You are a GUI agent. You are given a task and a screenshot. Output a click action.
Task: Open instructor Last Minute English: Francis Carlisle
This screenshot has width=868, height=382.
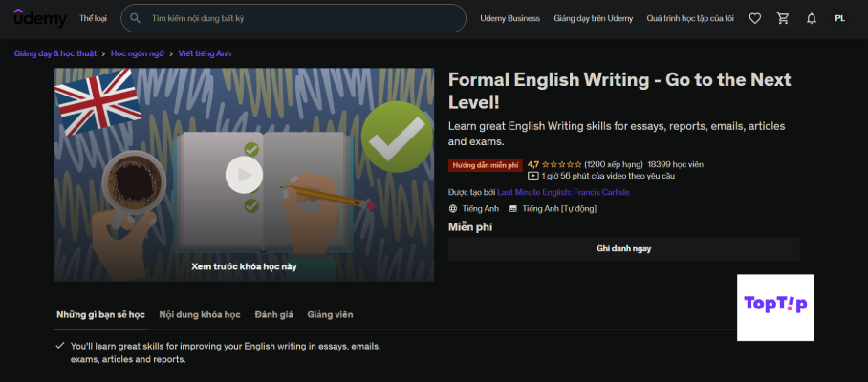coord(563,192)
